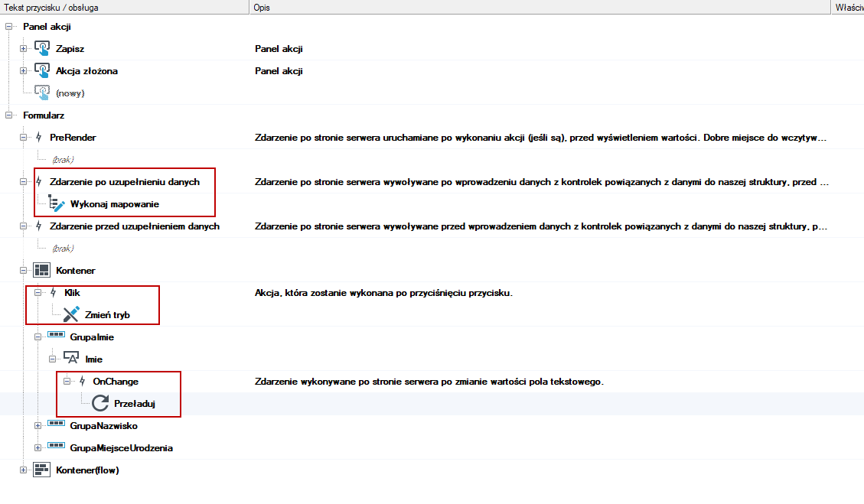Click the Wykonaj mapowanie mapping icon
The height and width of the screenshot is (504, 864).
[x=57, y=203]
